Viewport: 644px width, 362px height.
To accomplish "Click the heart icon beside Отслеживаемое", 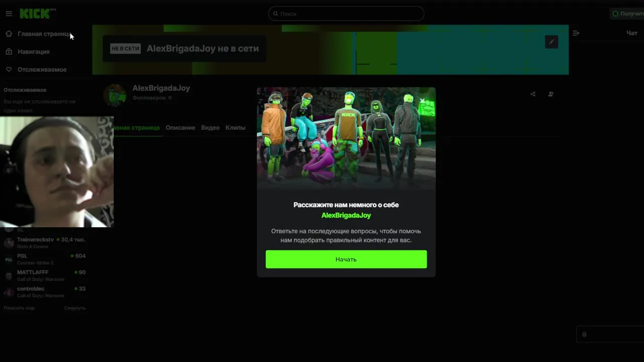I will point(9,69).
